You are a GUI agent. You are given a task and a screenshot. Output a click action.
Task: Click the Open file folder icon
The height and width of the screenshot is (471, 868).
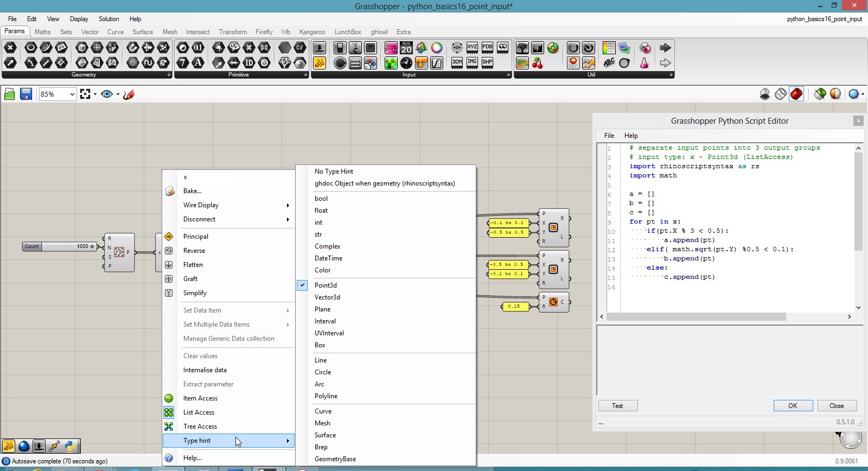tap(9, 94)
